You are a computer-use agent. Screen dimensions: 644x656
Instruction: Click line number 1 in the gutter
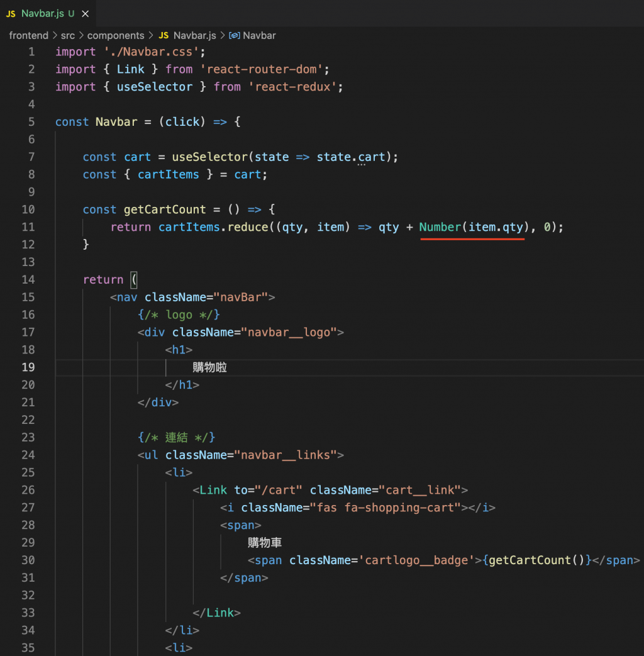tap(31, 52)
